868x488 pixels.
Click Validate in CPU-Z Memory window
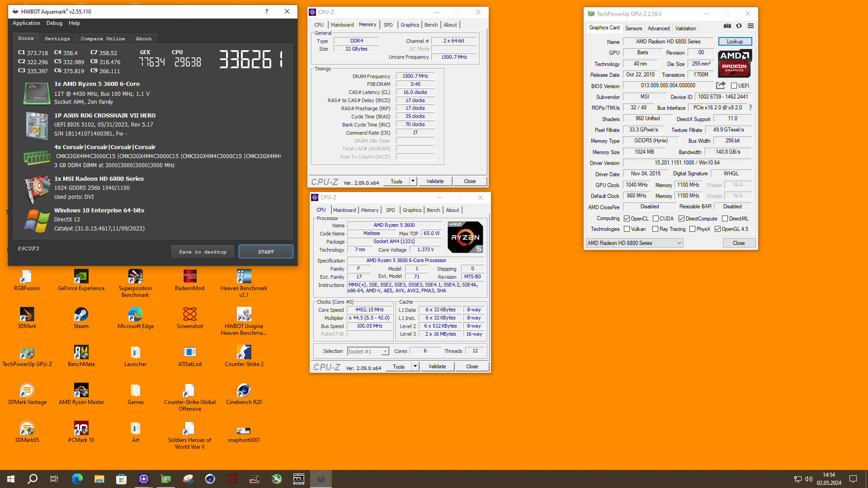435,181
